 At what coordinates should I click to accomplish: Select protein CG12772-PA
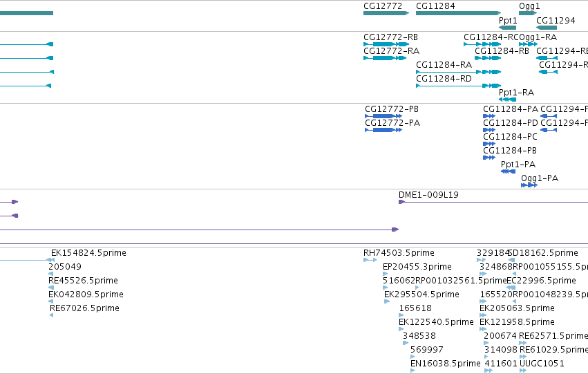pyautogui.click(x=392, y=123)
